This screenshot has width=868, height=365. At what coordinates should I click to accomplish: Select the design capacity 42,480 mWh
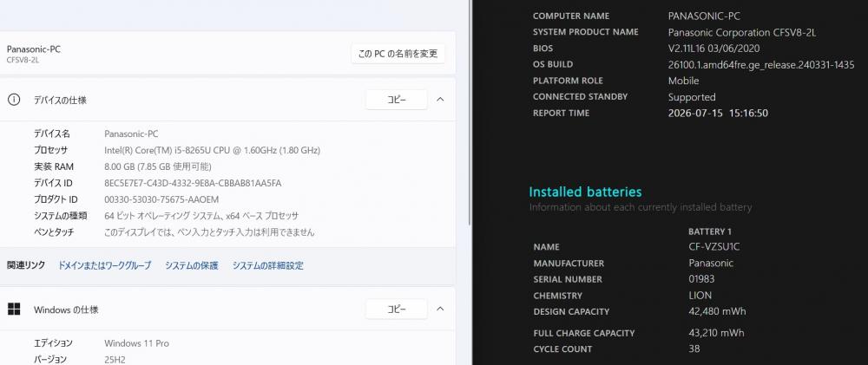[x=717, y=311]
